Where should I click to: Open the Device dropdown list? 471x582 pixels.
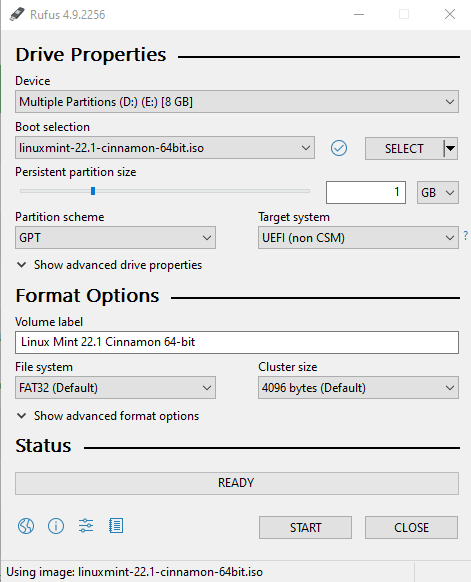(x=237, y=101)
